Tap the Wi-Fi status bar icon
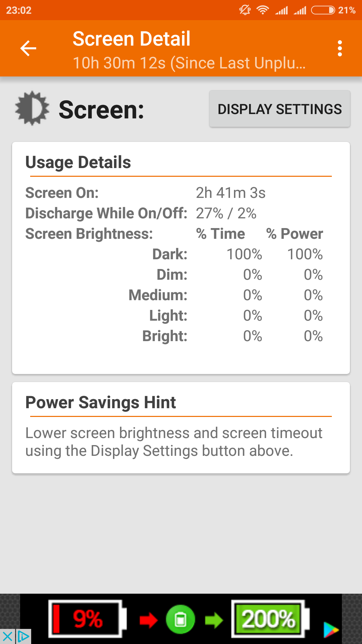This screenshot has height=644, width=362. click(263, 10)
